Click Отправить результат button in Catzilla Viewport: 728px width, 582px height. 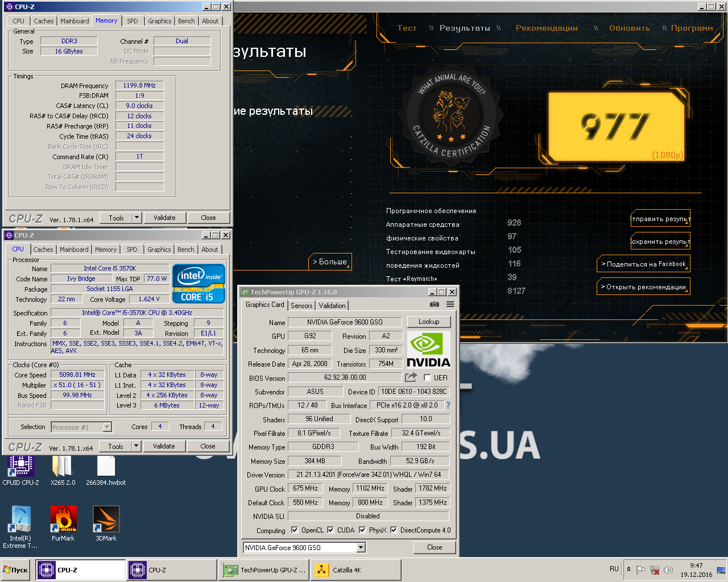660,219
